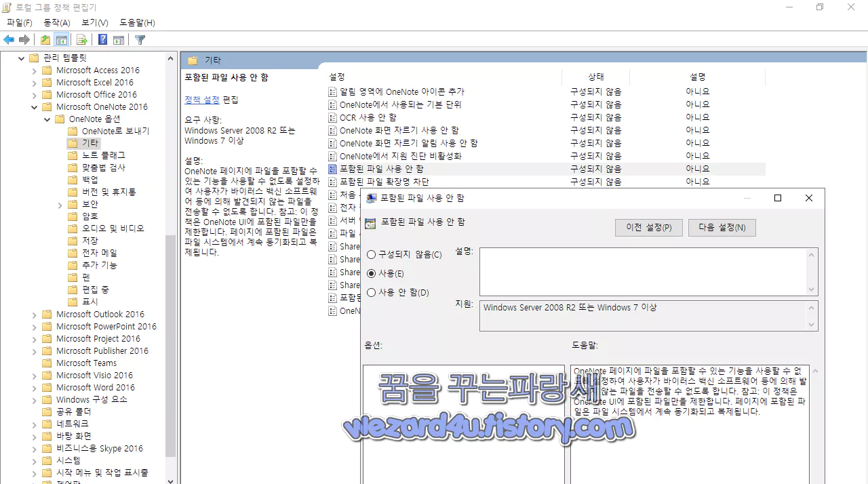The image size is (868, 484).
Task: Sort by the 상태 column header
Action: (x=596, y=77)
